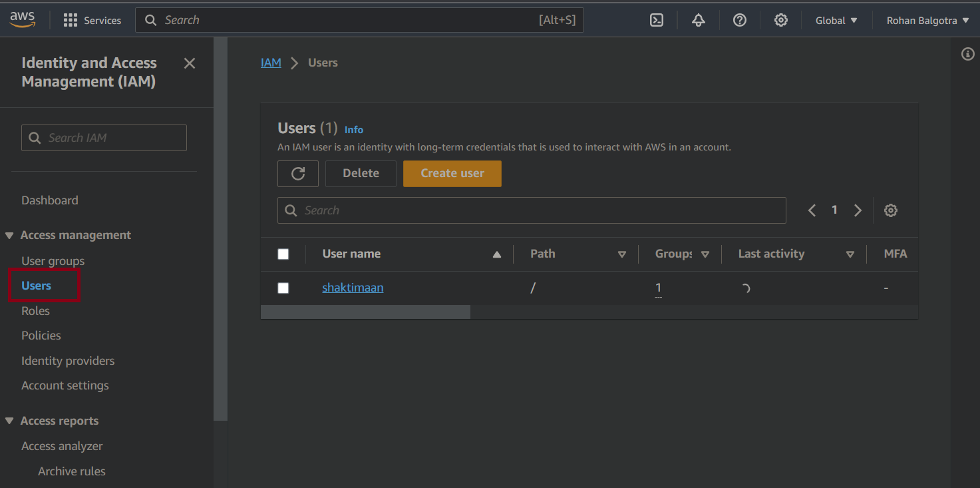980x488 pixels.
Task: Select Users in the sidebar
Action: point(37,286)
